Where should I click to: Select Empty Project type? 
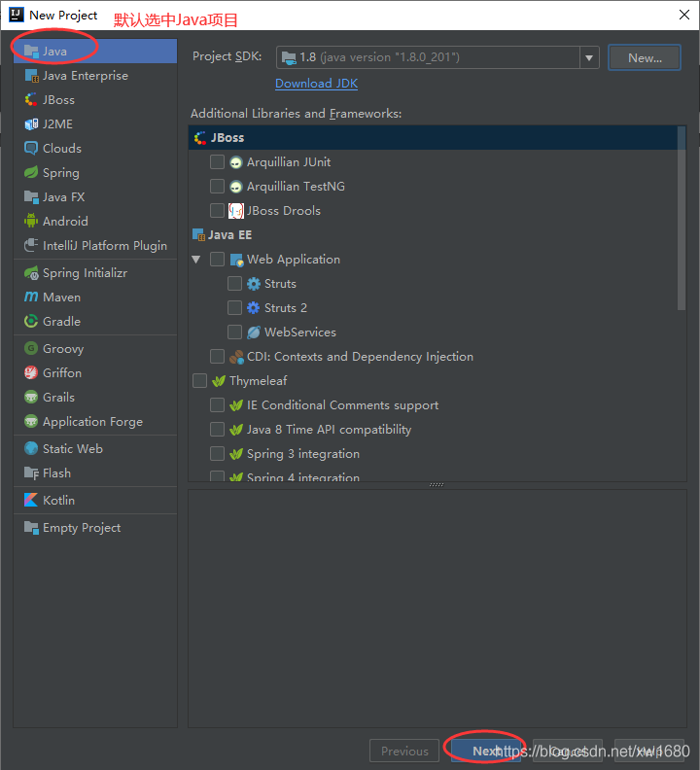click(x=95, y=528)
